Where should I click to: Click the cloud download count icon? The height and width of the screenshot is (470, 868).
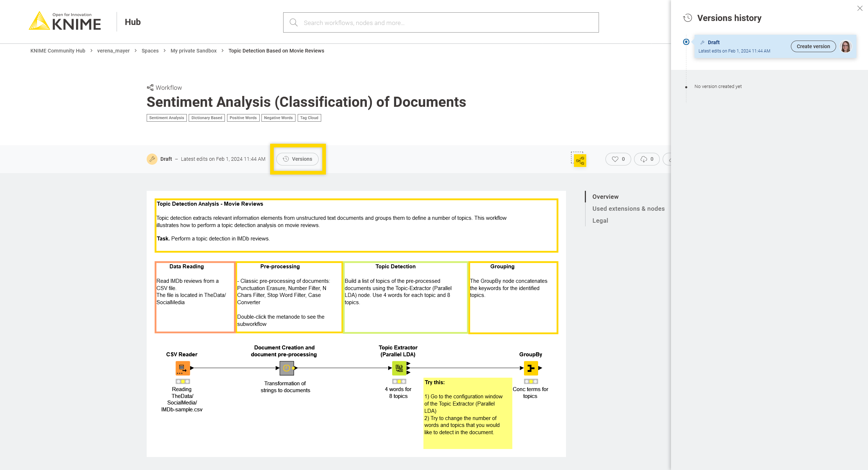click(643, 159)
